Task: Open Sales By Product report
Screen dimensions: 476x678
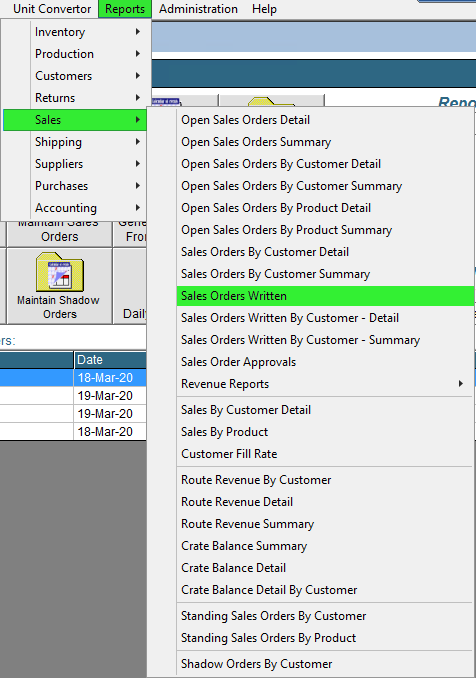Action: click(325, 432)
